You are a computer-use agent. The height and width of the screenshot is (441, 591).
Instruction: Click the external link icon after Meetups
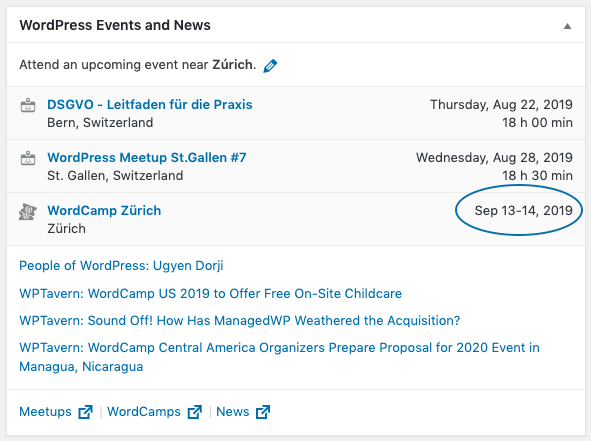coord(86,412)
